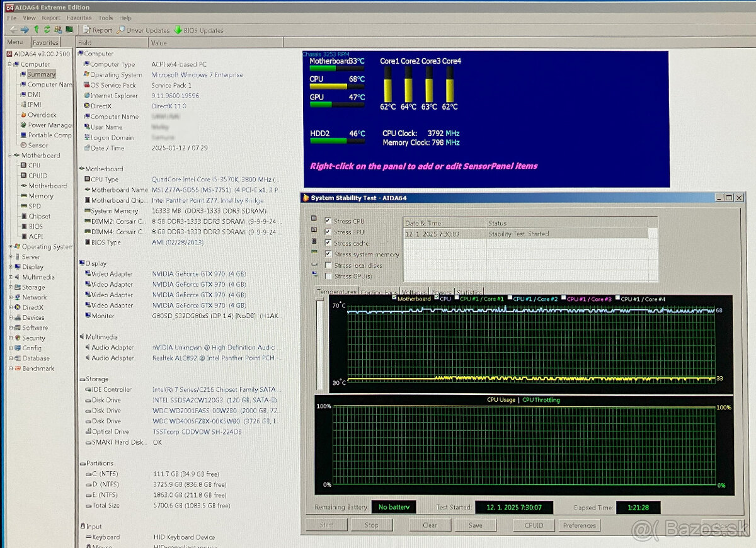Open the Preferences button

pyautogui.click(x=579, y=525)
